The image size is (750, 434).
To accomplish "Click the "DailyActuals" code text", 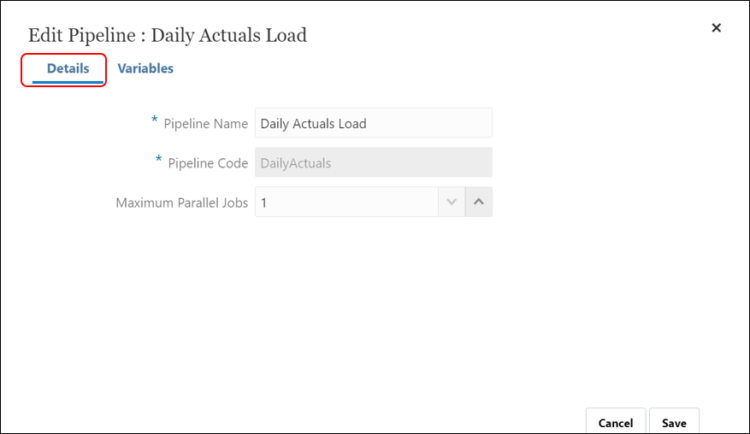I will [295, 163].
